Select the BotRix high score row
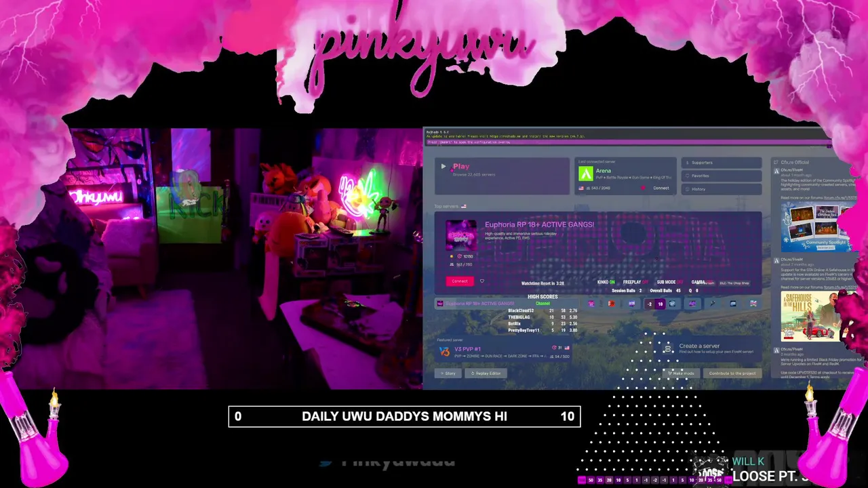Image resolution: width=868 pixels, height=488 pixels. pyautogui.click(x=542, y=324)
